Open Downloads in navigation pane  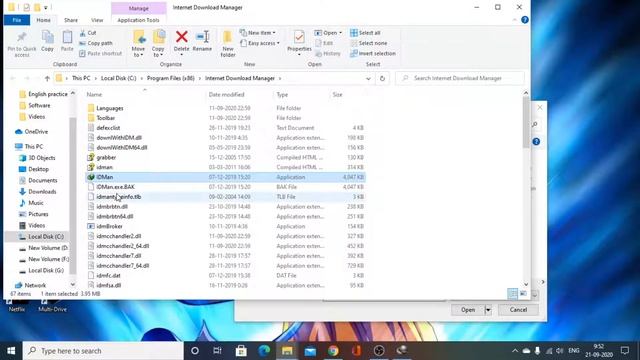coord(42,191)
